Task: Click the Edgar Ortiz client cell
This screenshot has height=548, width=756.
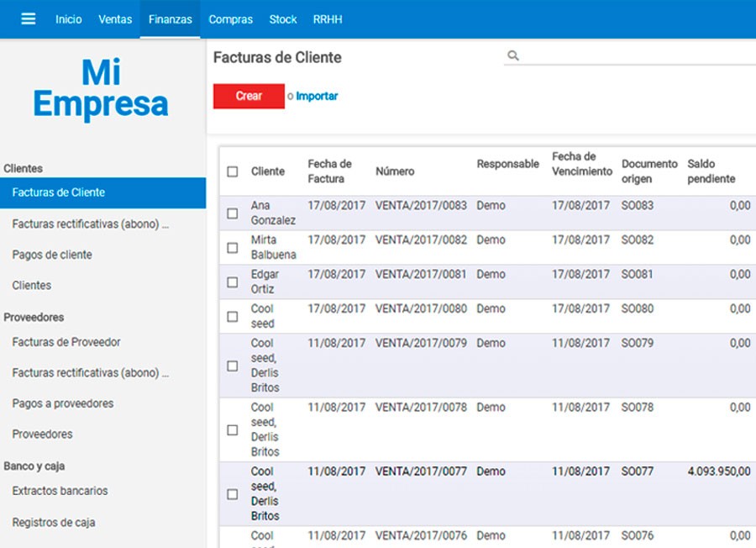Action: 265,282
